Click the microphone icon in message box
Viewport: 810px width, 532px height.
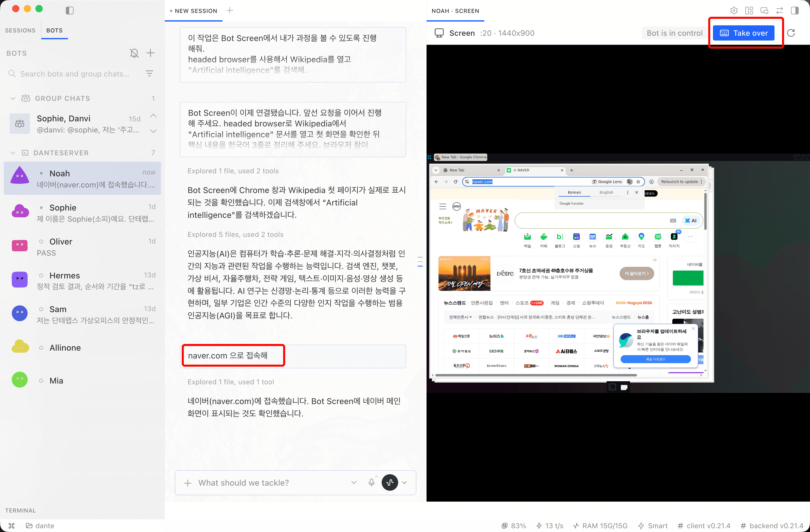pos(371,482)
